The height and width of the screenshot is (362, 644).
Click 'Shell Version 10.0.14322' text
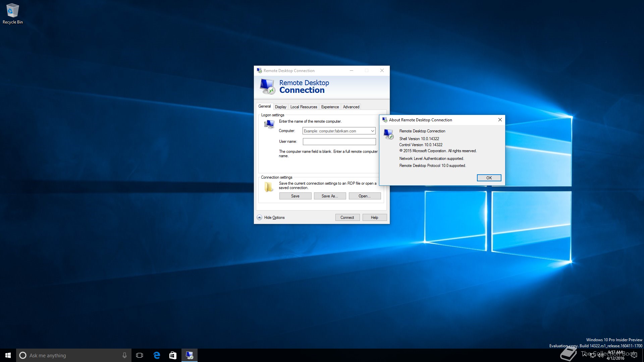point(419,138)
